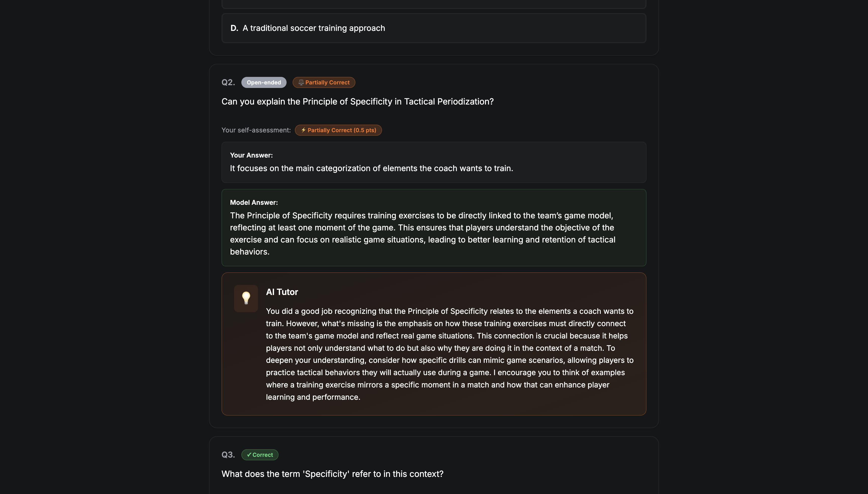Viewport: 868px width, 494px height.
Task: Select answer option D about traditional soccer training
Action: 434,28
